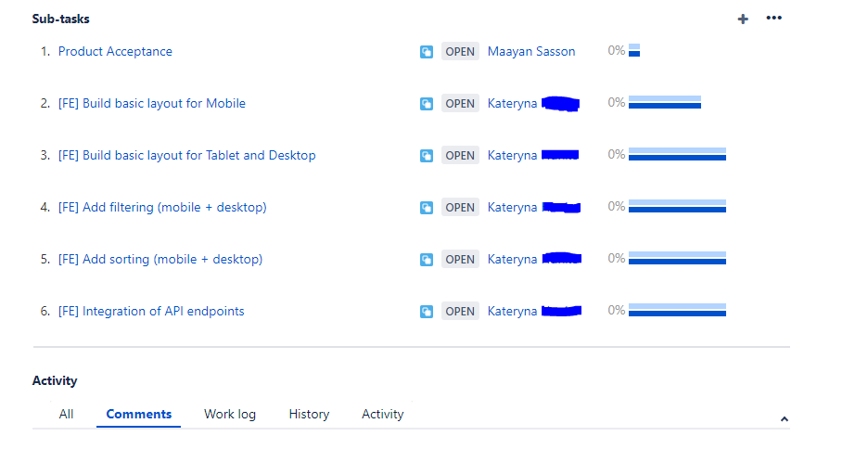Click progress bar for Tablet and Desktop layout

pos(678,154)
